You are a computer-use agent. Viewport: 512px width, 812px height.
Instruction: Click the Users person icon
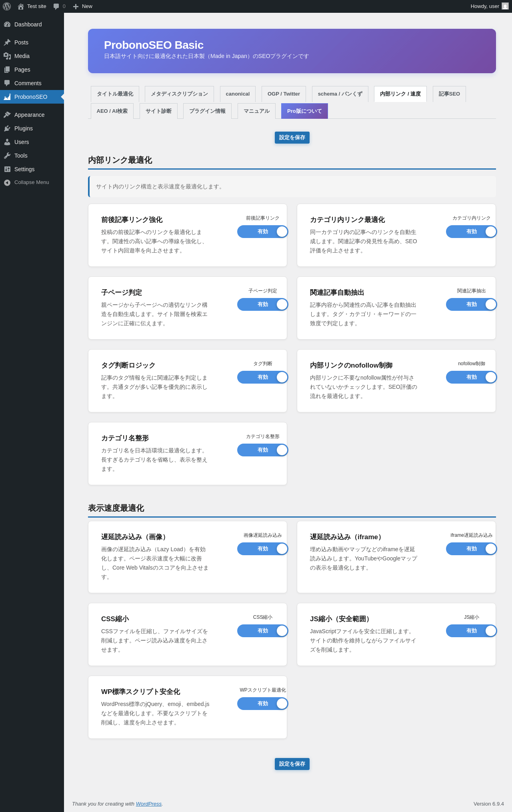pyautogui.click(x=7, y=142)
